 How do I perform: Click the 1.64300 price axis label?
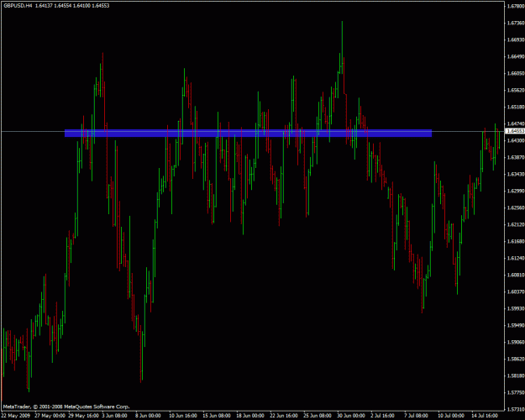[516, 140]
